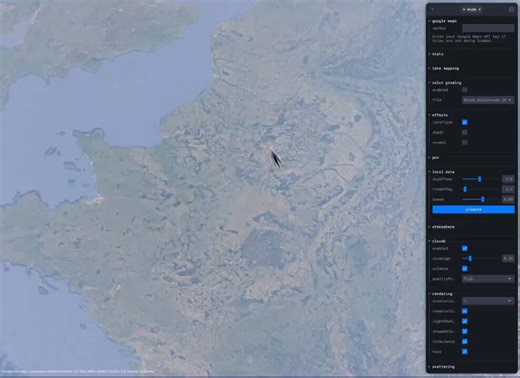The width and height of the screenshot is (520, 378).
Task: Click the faint icon at panel header left
Action: tap(432, 9)
